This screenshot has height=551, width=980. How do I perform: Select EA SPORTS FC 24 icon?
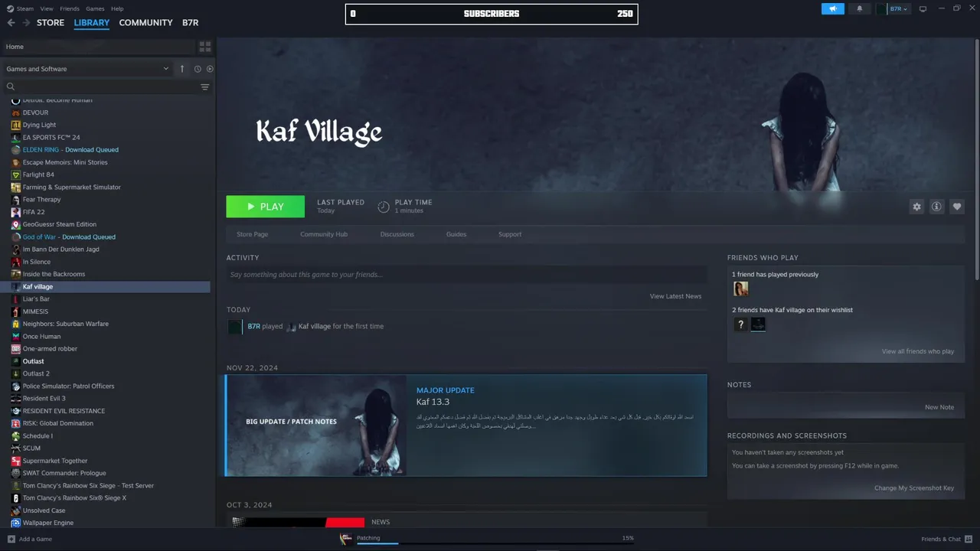(x=16, y=138)
